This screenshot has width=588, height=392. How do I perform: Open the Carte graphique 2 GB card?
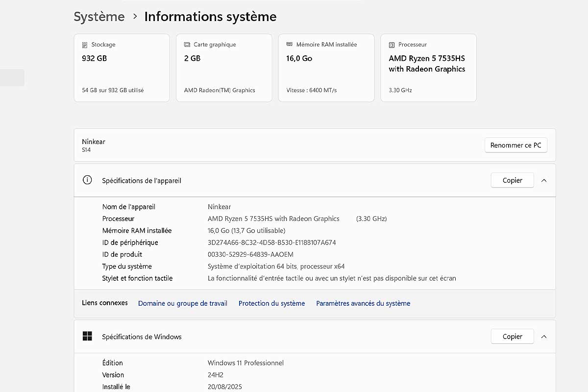(224, 68)
